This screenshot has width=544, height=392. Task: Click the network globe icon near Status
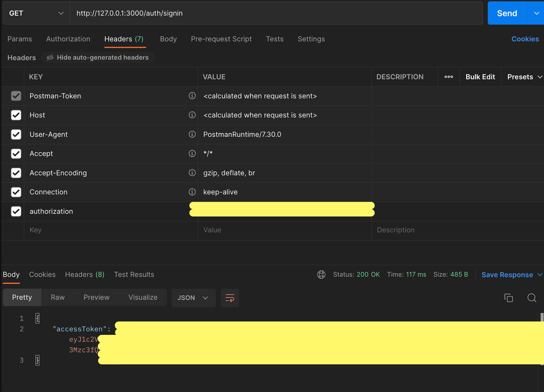coord(321,274)
